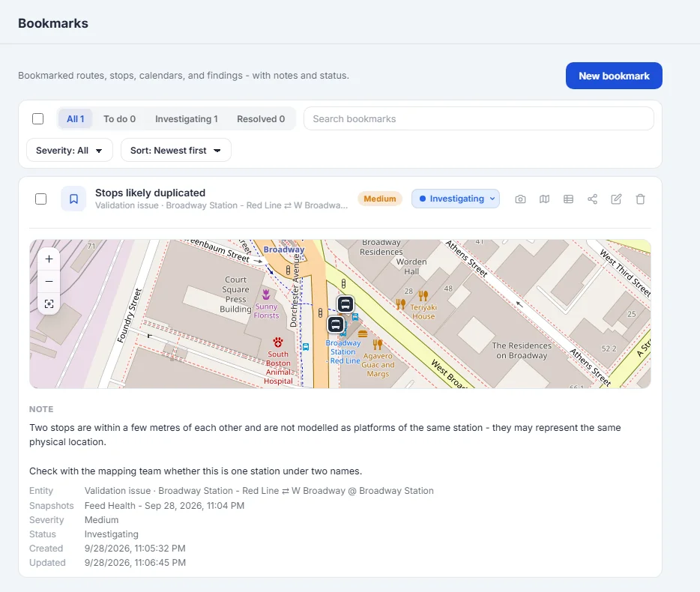Screen dimensions: 700x592
Task: Click the Bookmarks page heading
Action: click(x=53, y=23)
